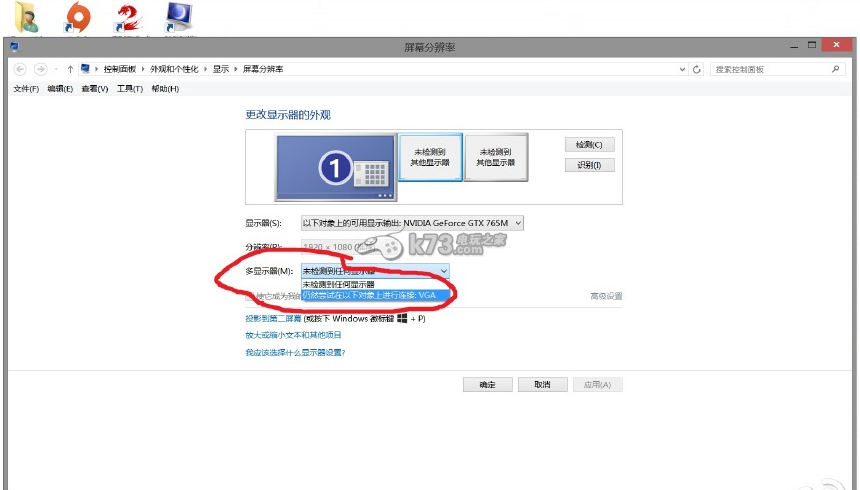Open the 工具(T) menu
This screenshot has height=490, width=860.
tap(130, 89)
